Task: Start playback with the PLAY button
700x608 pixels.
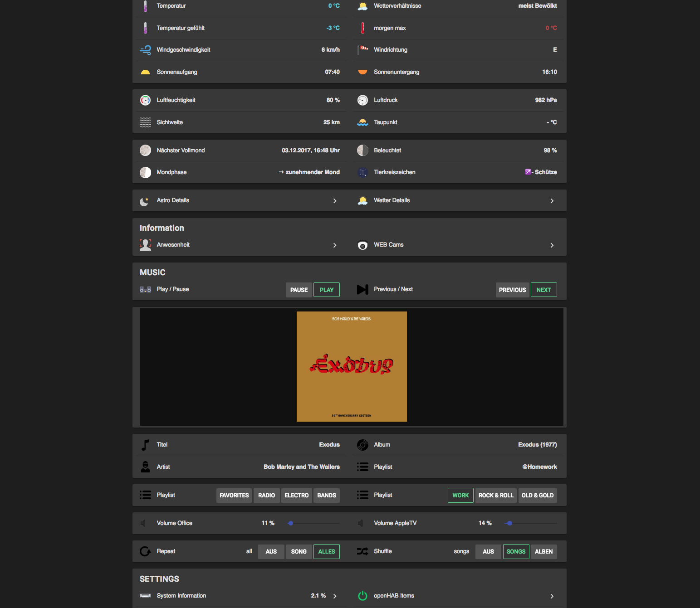Action: coord(327,290)
